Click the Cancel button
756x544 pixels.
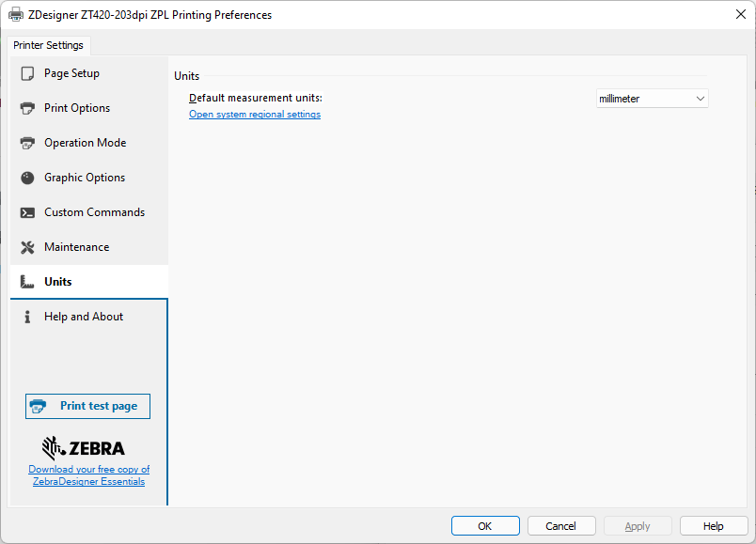click(561, 526)
